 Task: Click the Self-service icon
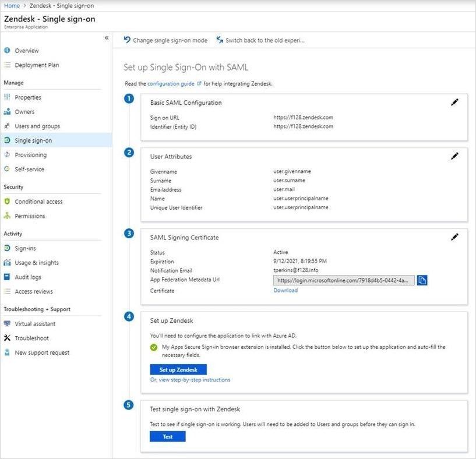[x=7, y=169]
